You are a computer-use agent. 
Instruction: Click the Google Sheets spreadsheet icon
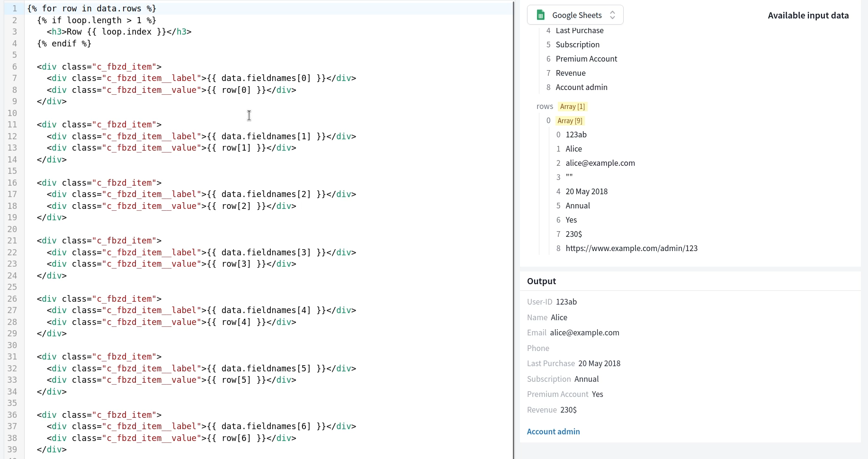[540, 15]
